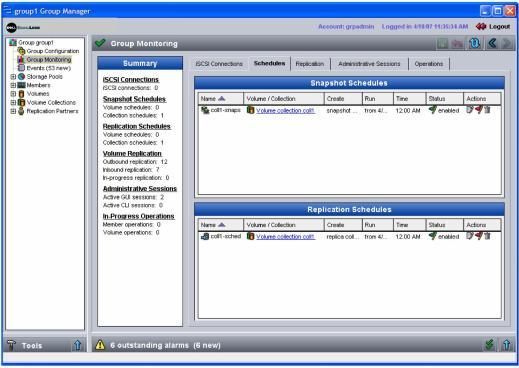This screenshot has width=519, height=368.
Task: Open Administrative Sessions summary link
Action: coord(140,188)
